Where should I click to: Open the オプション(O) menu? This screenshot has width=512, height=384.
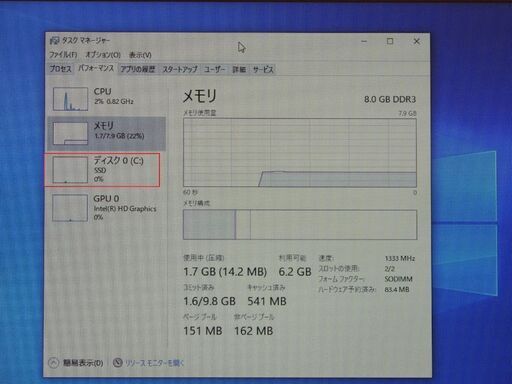(103, 55)
